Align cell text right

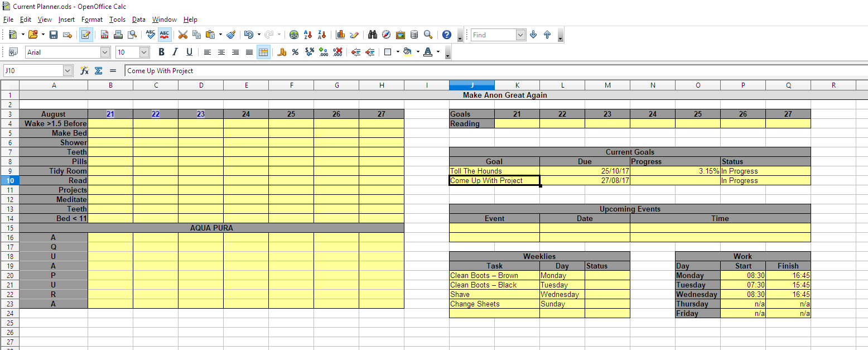coord(235,52)
